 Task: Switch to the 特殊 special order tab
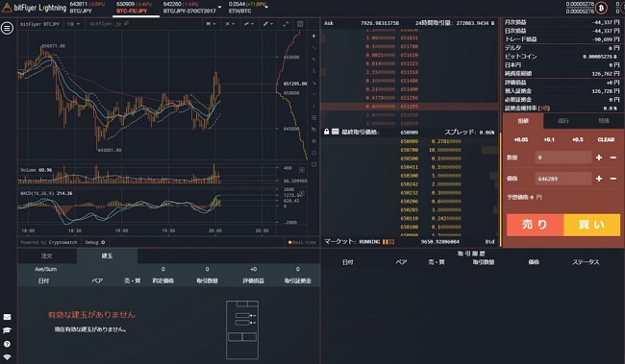tap(604, 121)
